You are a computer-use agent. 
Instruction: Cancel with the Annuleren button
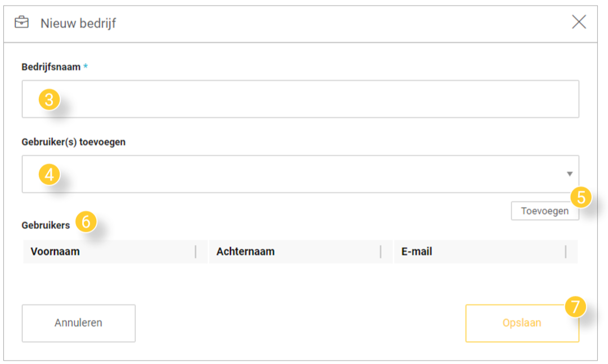[x=78, y=323]
